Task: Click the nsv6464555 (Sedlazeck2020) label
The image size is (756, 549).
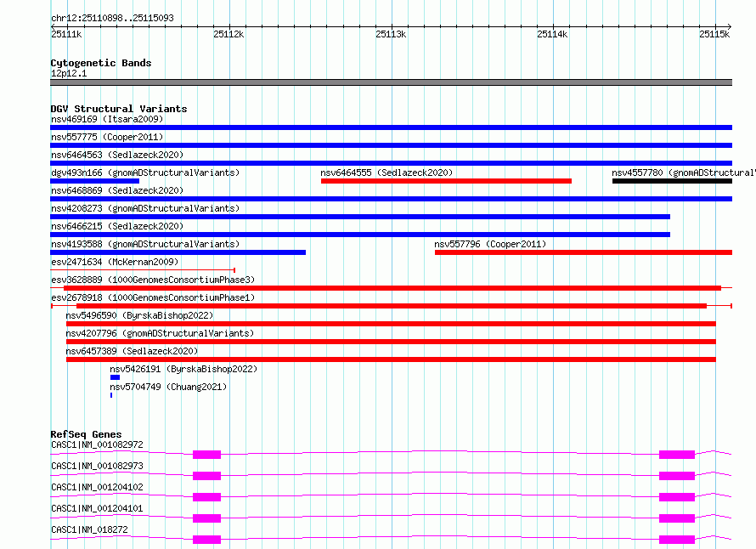Action: pyautogui.click(x=386, y=173)
